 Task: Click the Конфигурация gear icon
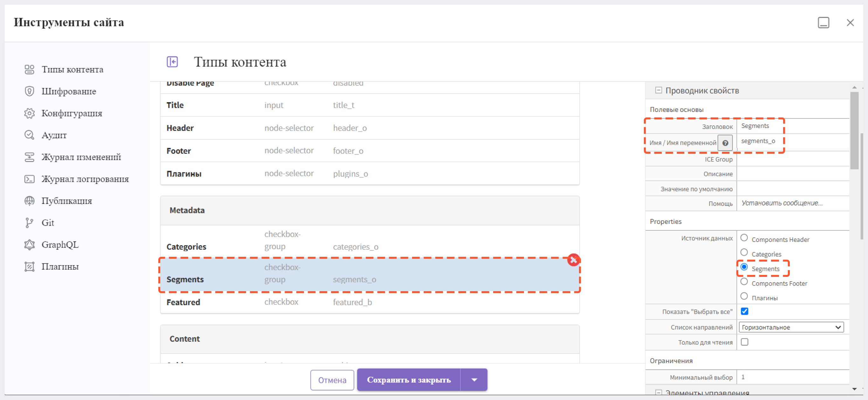(x=29, y=113)
